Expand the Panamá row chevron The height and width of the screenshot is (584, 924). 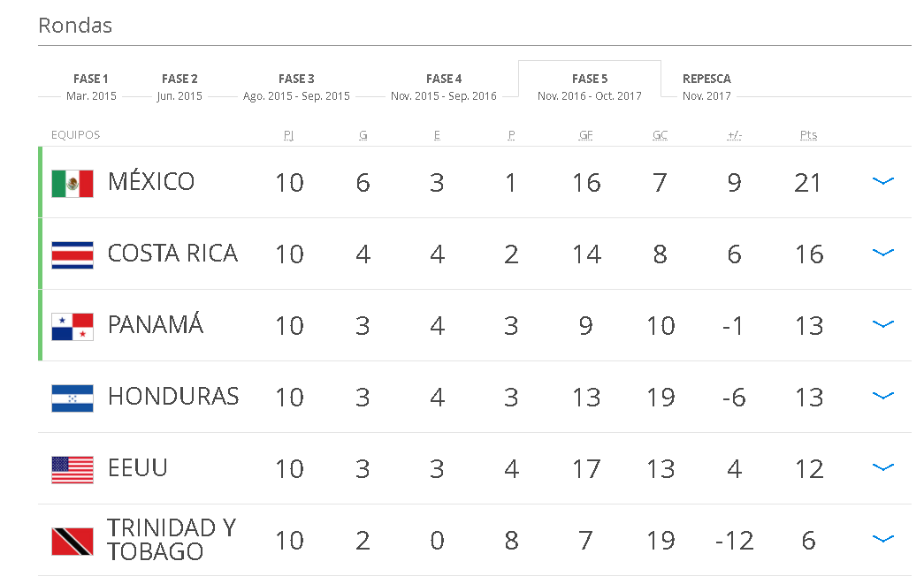(x=882, y=324)
